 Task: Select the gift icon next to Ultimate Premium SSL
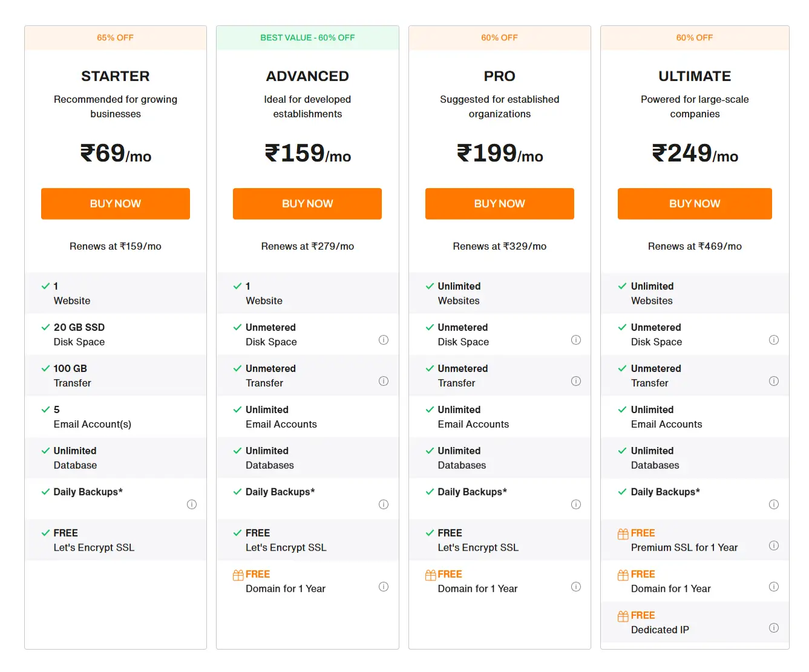tap(623, 532)
